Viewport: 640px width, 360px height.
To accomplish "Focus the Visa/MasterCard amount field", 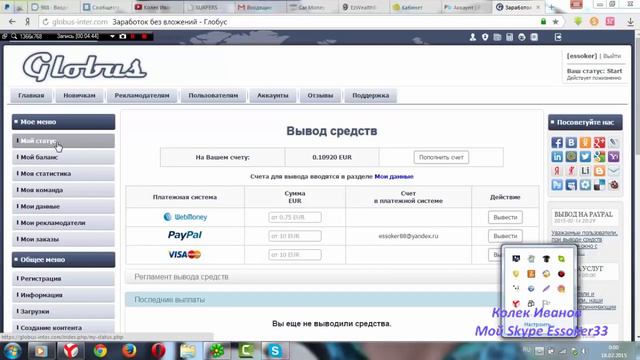I will pos(295,255).
